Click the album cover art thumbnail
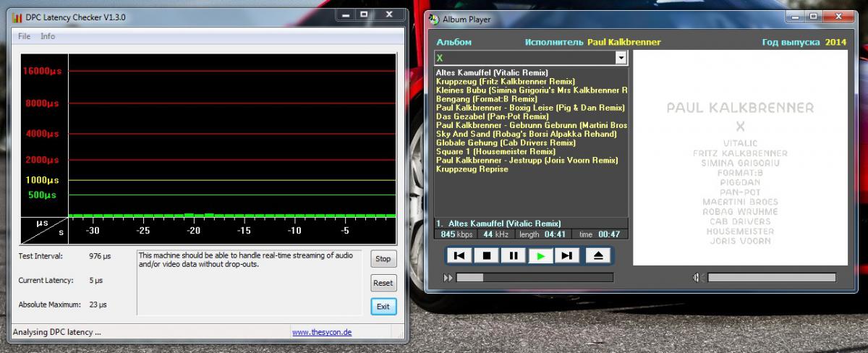Image resolution: width=868 pixels, height=353 pixels. click(740, 157)
